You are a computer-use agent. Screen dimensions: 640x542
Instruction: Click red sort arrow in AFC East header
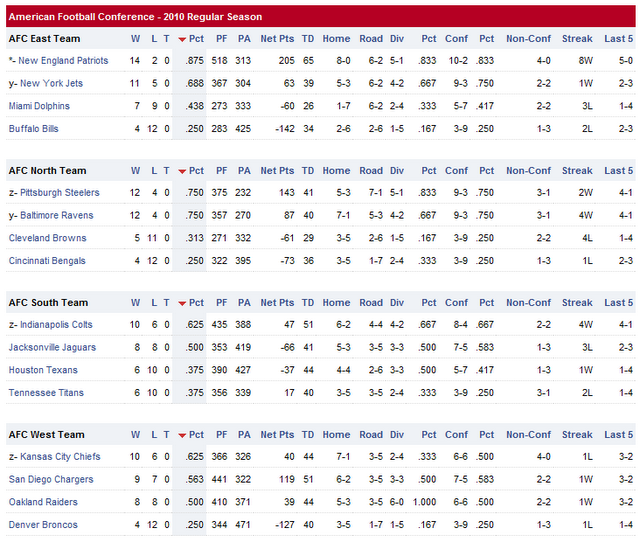[x=182, y=39]
